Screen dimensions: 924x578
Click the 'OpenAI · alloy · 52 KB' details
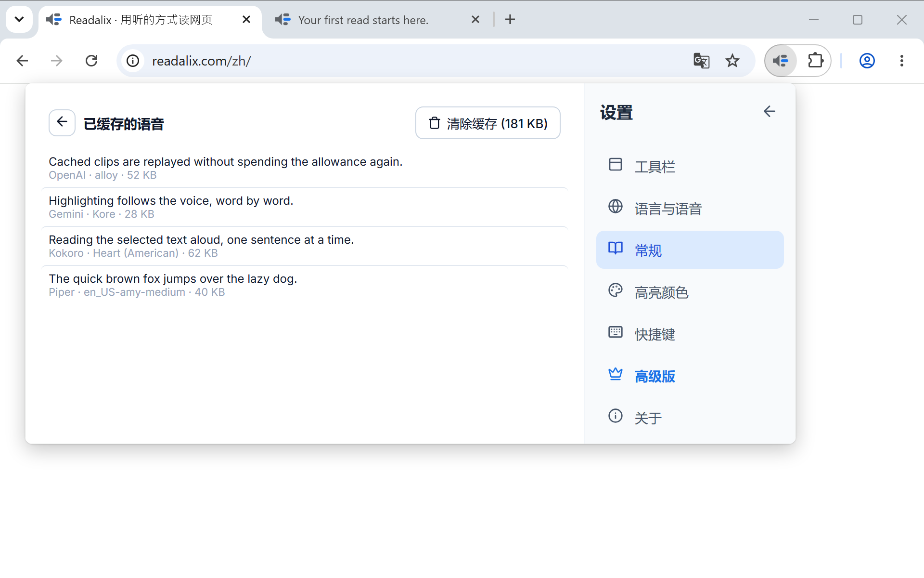(103, 175)
